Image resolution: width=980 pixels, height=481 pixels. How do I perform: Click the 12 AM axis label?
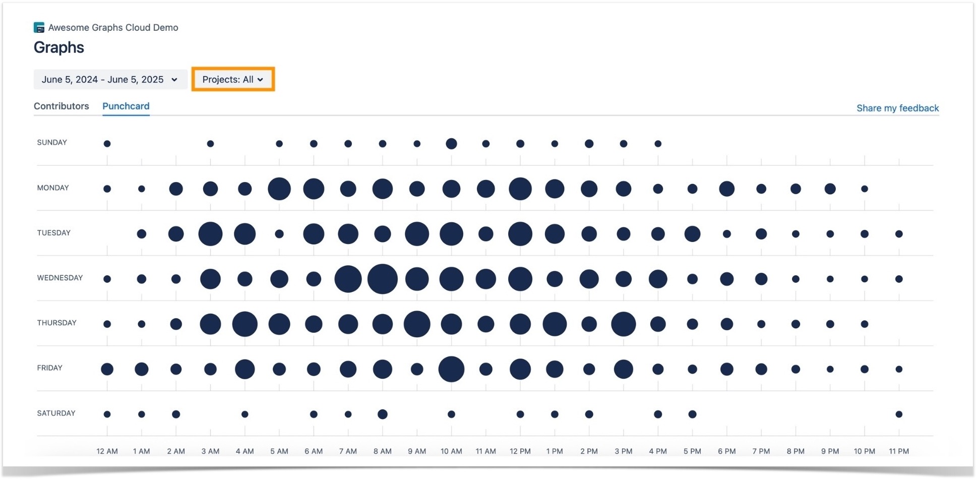(x=107, y=451)
